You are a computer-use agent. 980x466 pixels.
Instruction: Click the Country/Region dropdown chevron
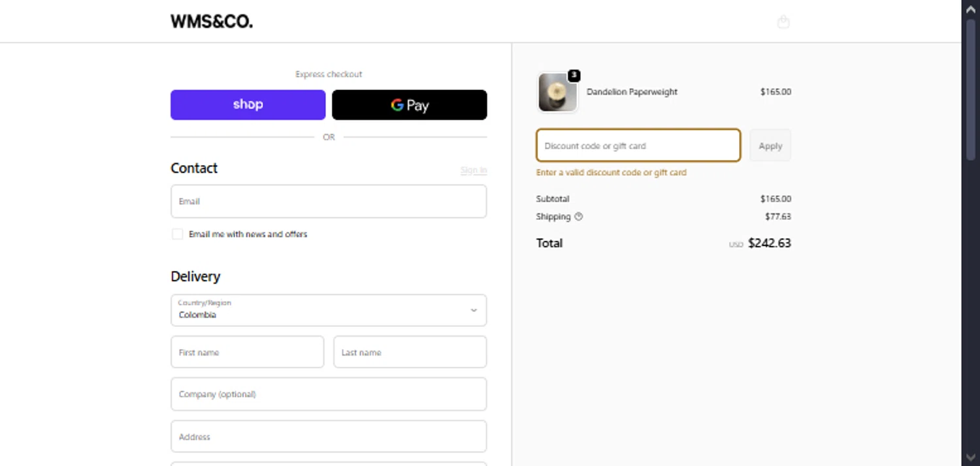pos(474,310)
